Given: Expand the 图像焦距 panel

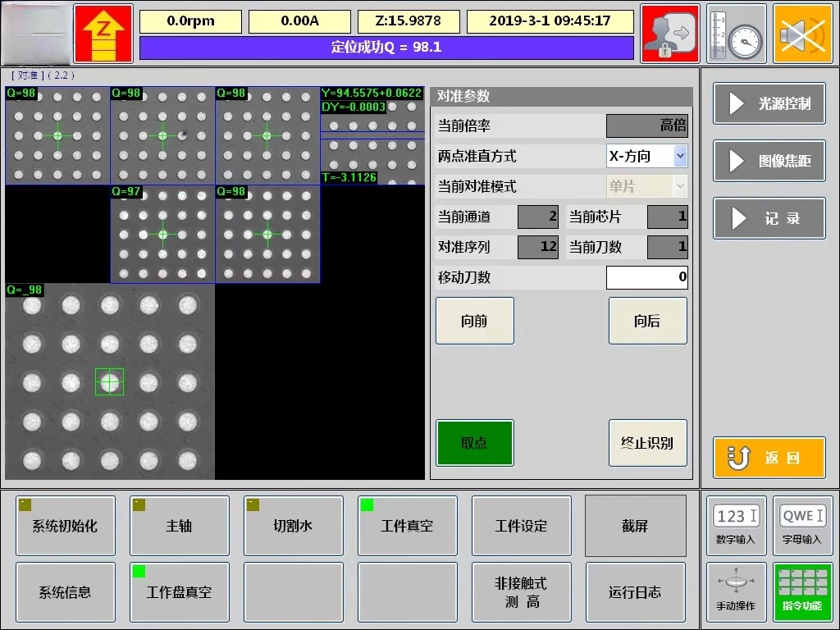Looking at the screenshot, I should tap(769, 161).
